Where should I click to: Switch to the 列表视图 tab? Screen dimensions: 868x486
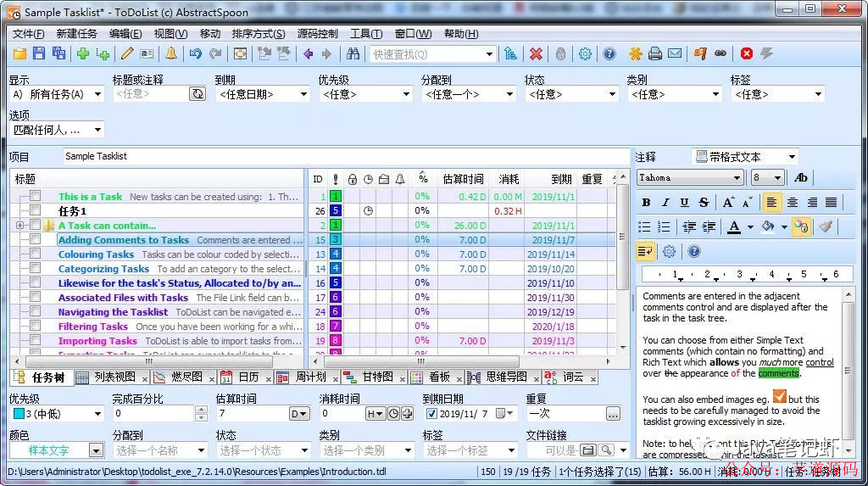click(114, 377)
